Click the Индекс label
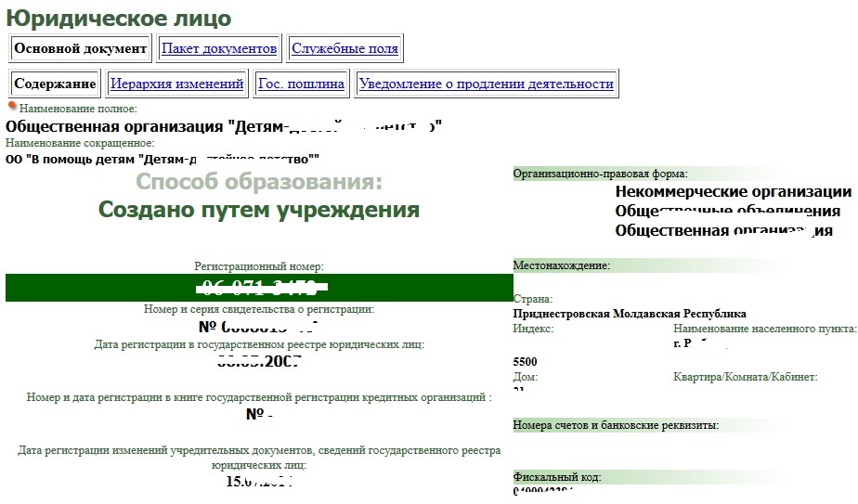 [533, 329]
